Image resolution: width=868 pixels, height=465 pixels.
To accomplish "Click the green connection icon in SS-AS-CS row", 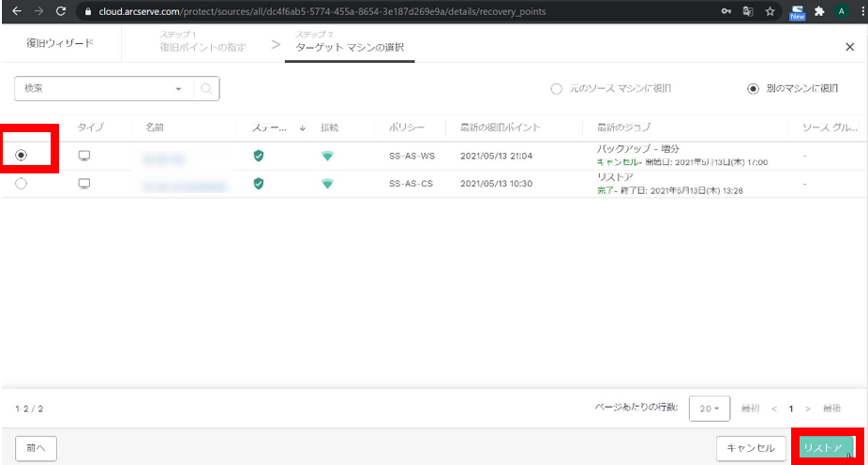I will tap(327, 184).
